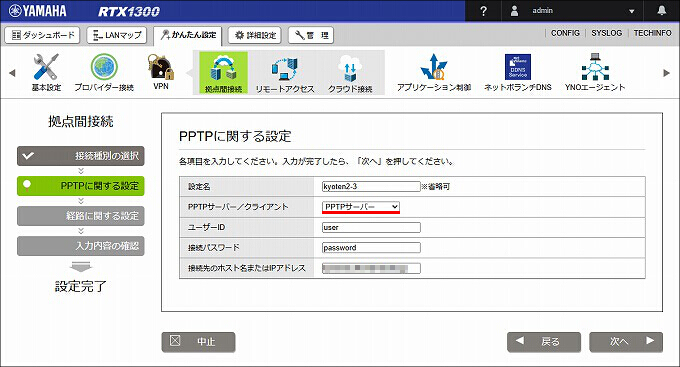Open the リモートアクセス icon

(x=285, y=69)
